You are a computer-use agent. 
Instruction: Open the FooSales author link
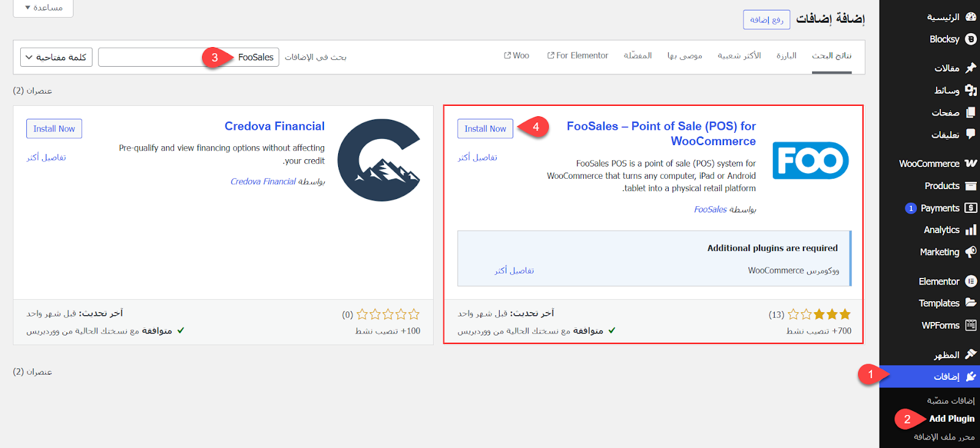pos(710,209)
